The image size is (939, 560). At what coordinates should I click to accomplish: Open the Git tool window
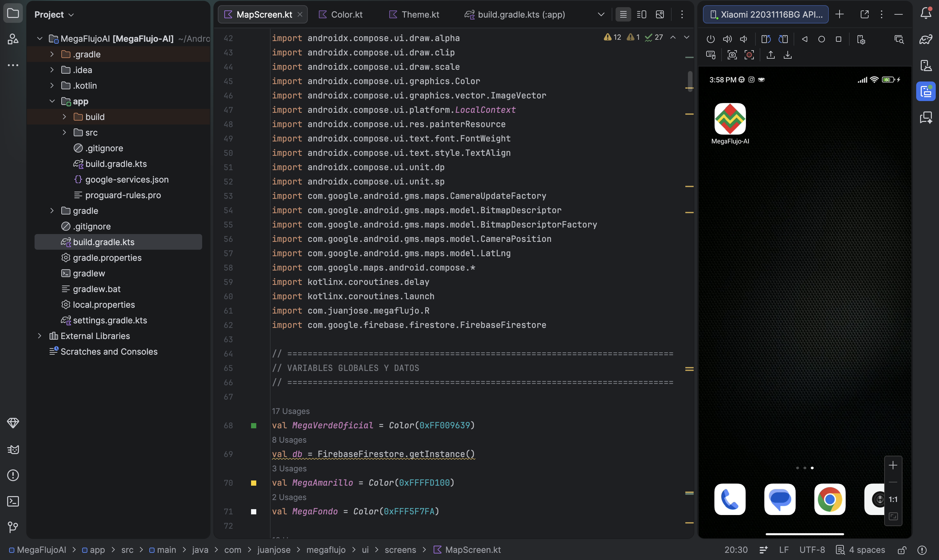point(13,527)
